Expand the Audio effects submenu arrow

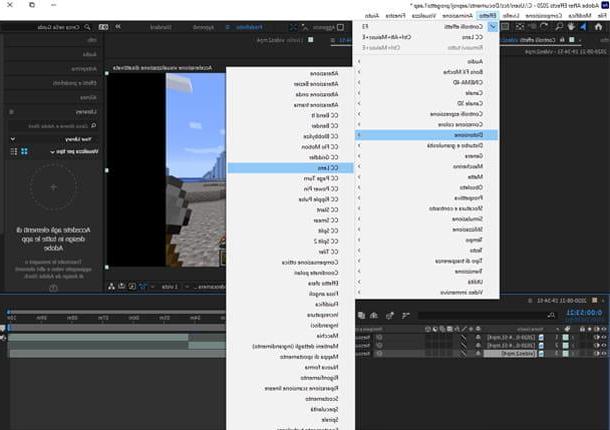click(x=359, y=61)
